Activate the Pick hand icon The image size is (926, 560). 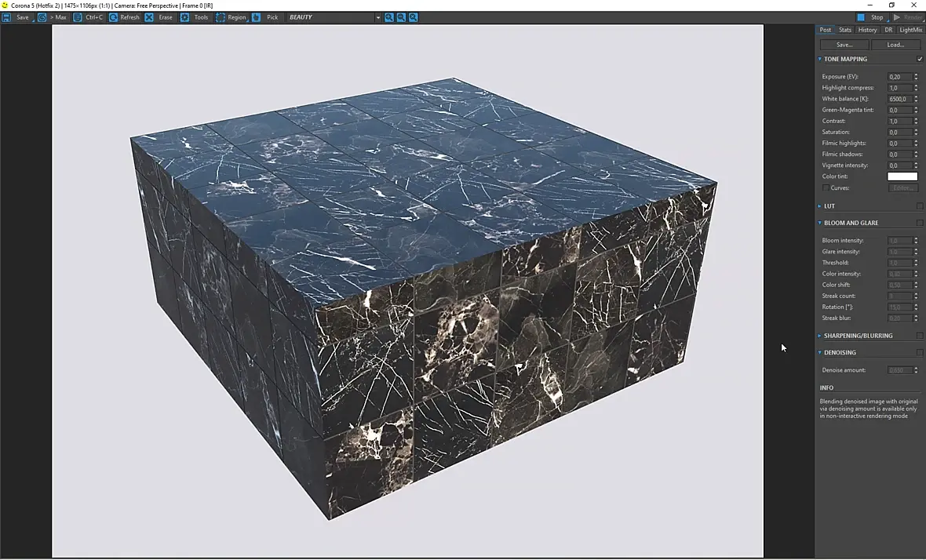(257, 17)
